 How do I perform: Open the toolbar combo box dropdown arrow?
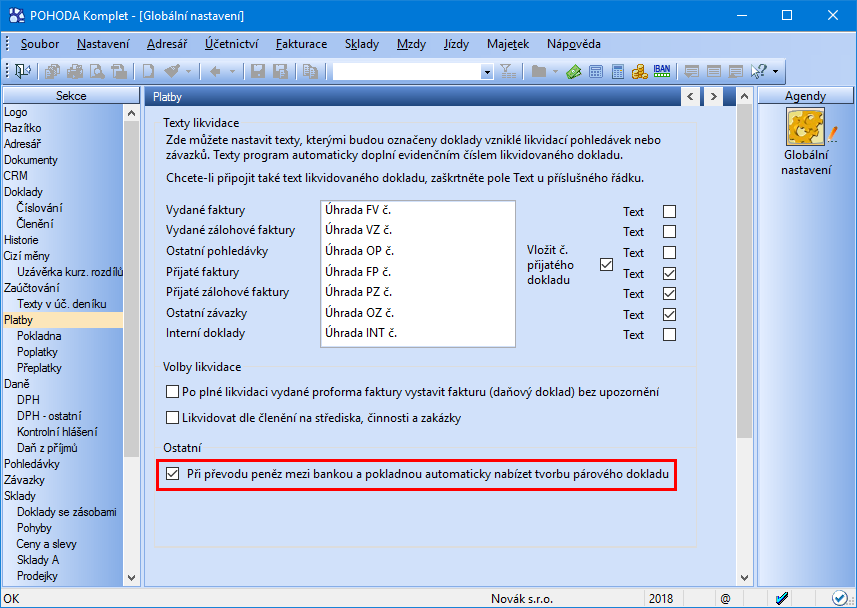coord(486,72)
